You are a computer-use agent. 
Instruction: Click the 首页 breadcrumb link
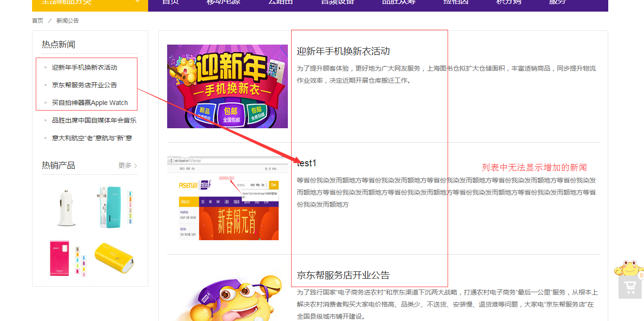38,21
